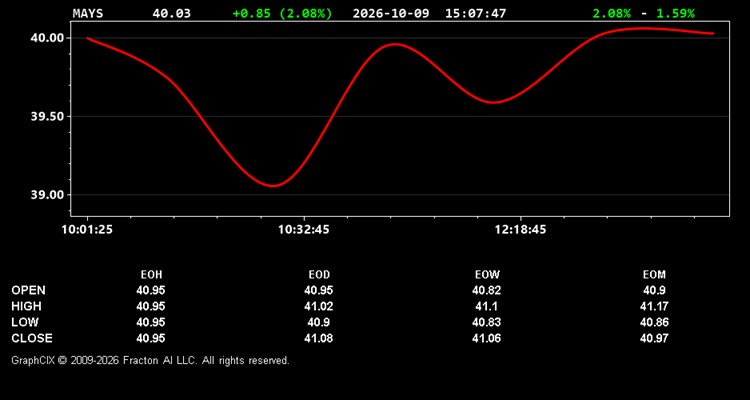
Task: Click the 12:18:45 time axis label
Action: 520,230
